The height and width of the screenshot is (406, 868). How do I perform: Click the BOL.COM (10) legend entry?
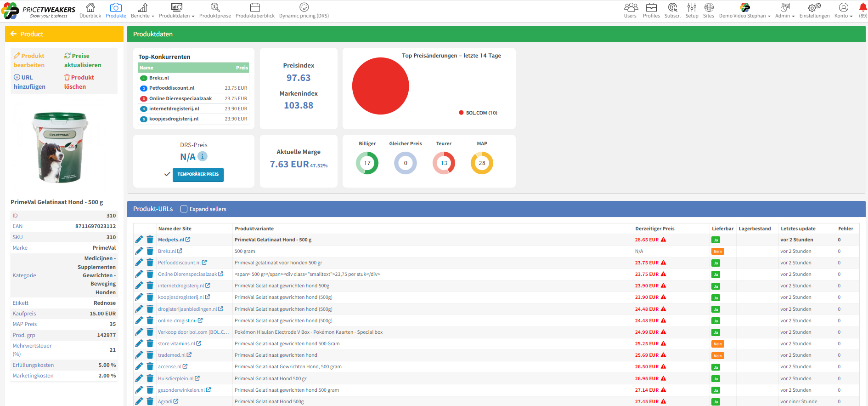pyautogui.click(x=478, y=113)
